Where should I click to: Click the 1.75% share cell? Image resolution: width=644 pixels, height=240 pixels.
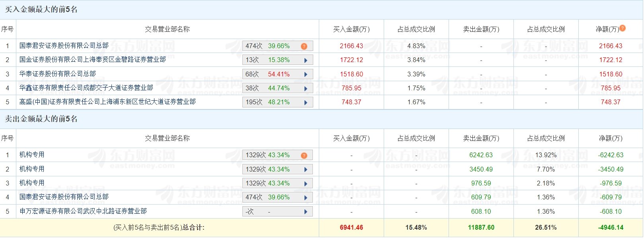click(x=416, y=88)
